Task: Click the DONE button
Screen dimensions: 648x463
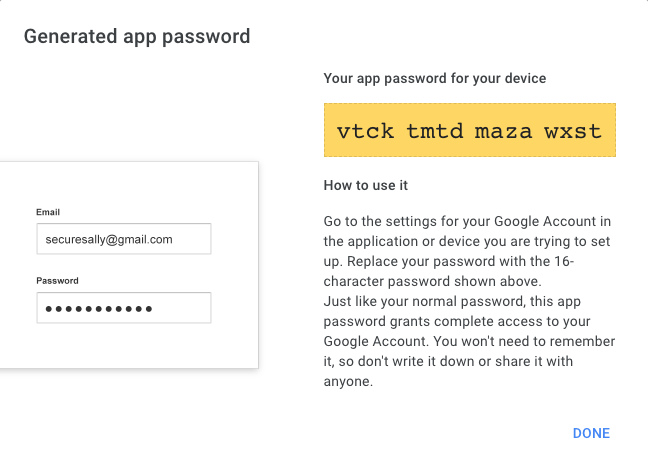Action: pos(591,433)
